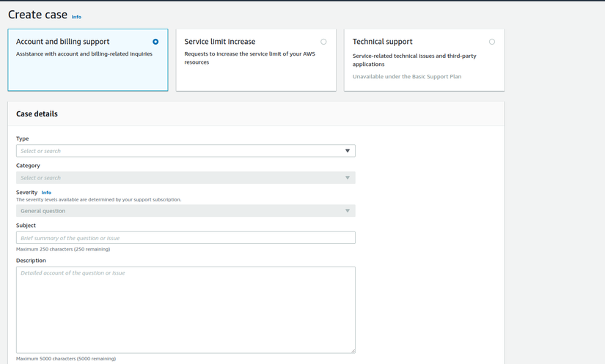The height and width of the screenshot is (364, 605).
Task: Click the severity levels description text
Action: [98, 199]
